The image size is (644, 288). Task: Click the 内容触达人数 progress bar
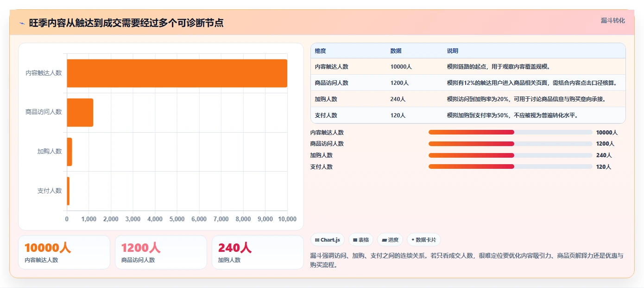[x=510, y=132]
